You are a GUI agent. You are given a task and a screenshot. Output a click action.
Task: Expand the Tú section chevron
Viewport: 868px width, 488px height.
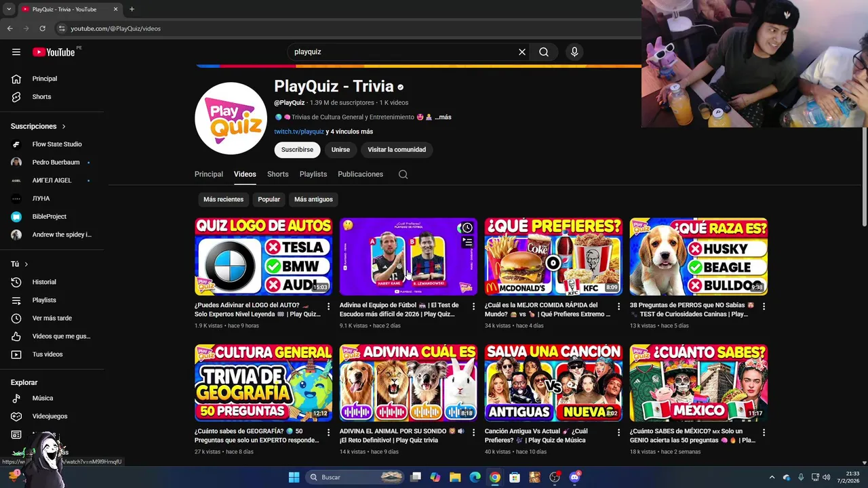point(26,264)
